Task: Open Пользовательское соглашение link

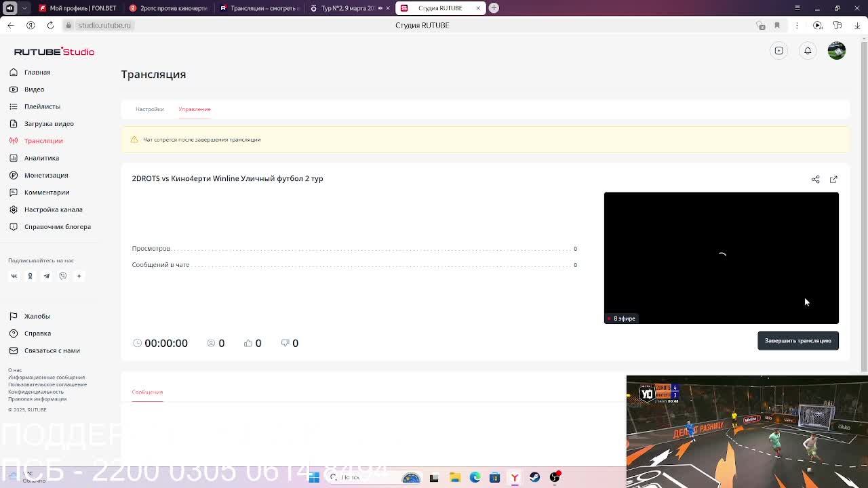Action: coord(47,384)
